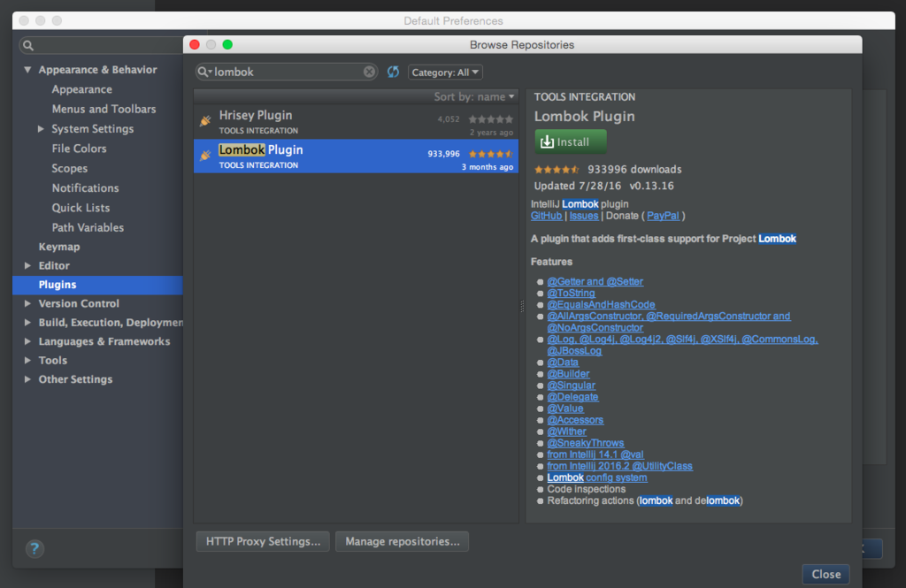Open the help question mark
The height and width of the screenshot is (588, 906).
(35, 548)
